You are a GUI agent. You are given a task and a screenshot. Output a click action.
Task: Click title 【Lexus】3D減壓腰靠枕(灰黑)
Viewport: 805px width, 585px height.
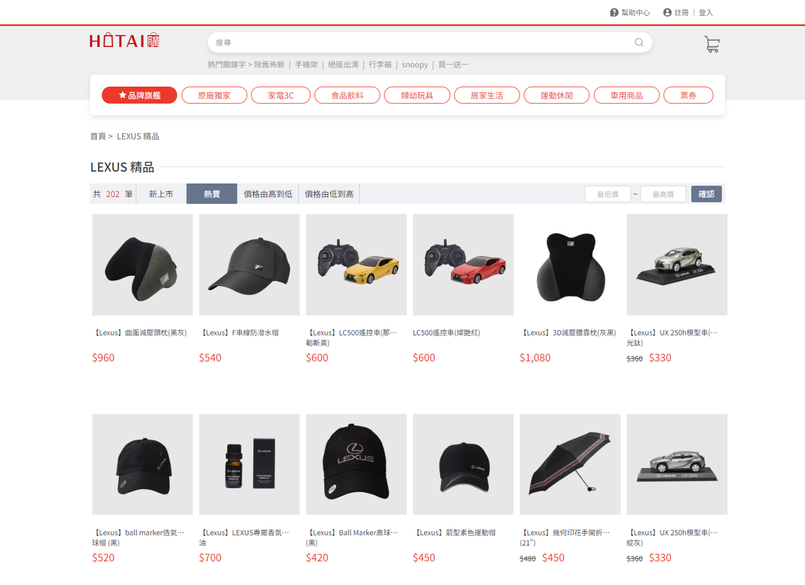click(569, 333)
